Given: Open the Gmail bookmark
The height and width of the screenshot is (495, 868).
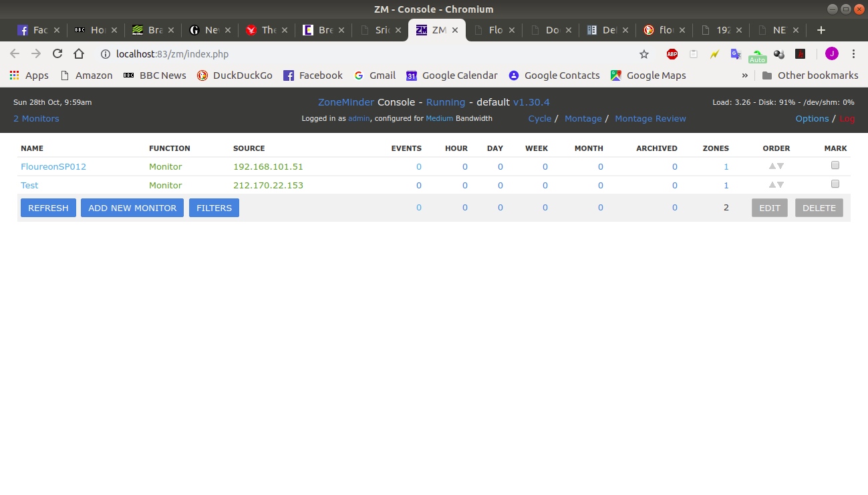Looking at the screenshot, I should [x=375, y=75].
